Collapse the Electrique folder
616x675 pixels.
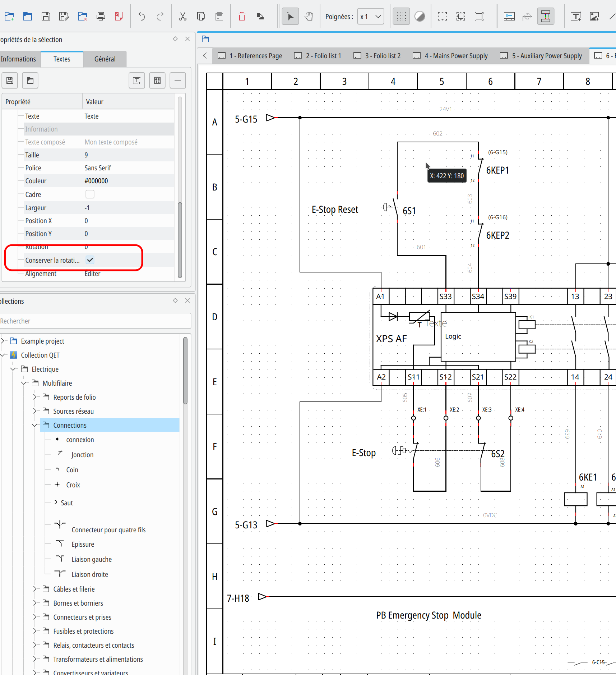[x=13, y=369]
